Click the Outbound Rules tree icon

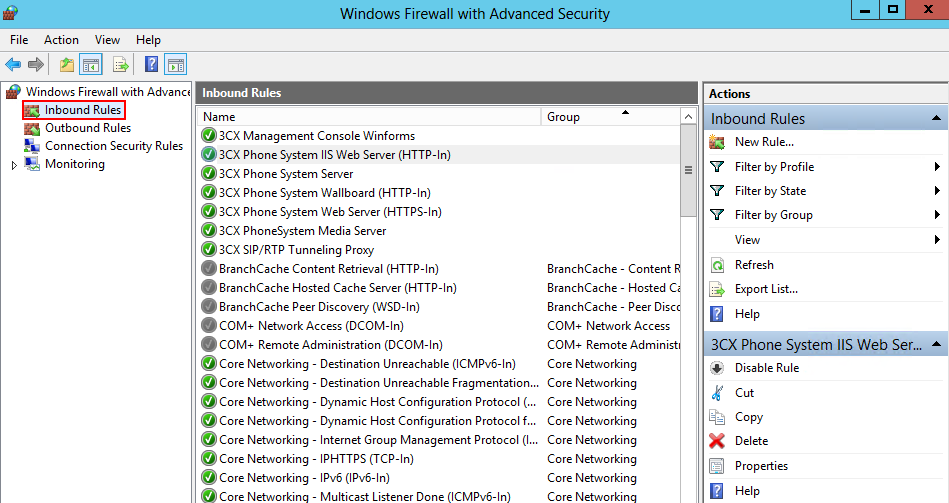[x=31, y=128]
